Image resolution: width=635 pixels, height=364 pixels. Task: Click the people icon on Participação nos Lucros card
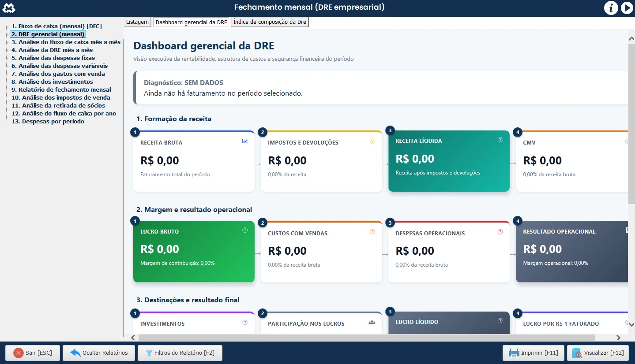[x=372, y=323]
